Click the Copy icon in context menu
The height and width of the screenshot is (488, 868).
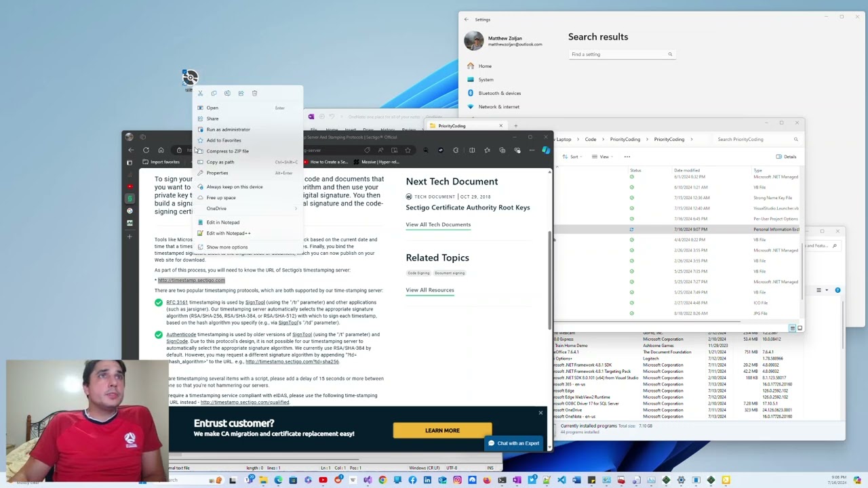tap(214, 94)
